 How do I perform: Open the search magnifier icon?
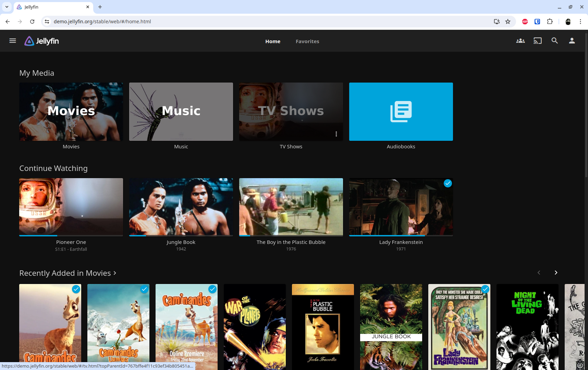point(555,41)
